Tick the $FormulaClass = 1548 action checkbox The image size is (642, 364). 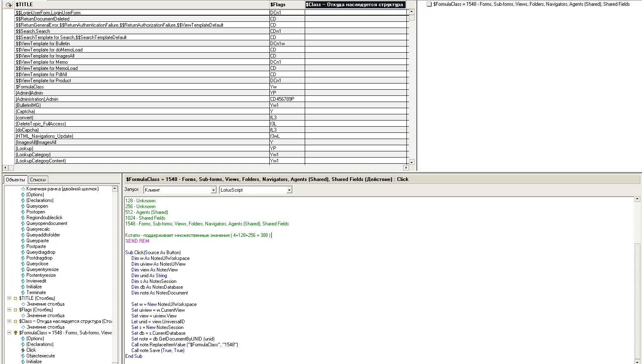click(x=429, y=4)
